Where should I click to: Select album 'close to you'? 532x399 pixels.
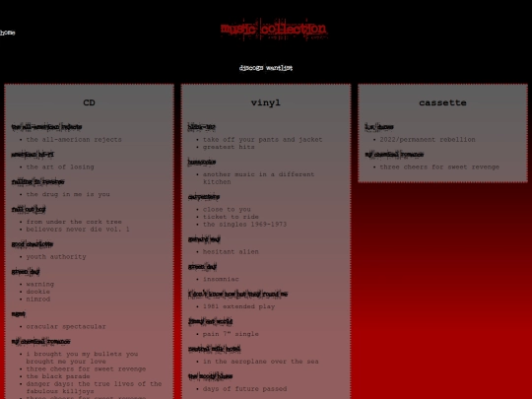click(227, 209)
